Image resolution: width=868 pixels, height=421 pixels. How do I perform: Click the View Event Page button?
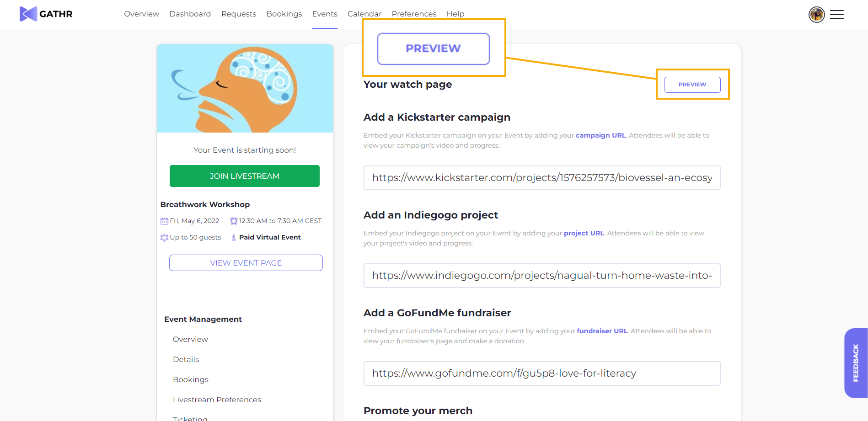click(246, 263)
